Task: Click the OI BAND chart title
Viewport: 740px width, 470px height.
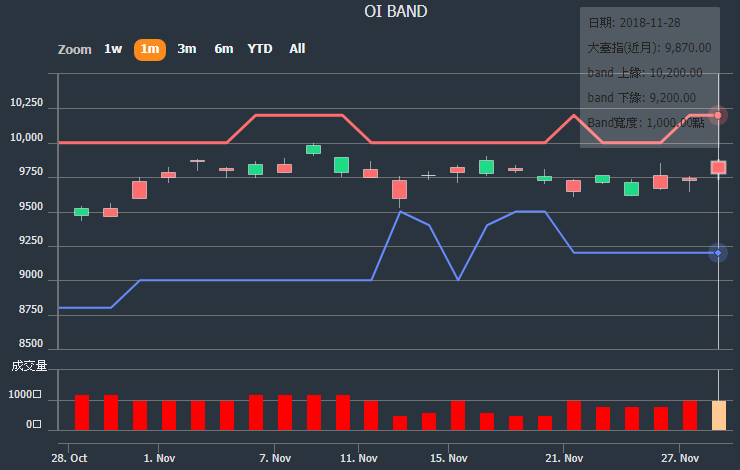Action: [x=395, y=12]
